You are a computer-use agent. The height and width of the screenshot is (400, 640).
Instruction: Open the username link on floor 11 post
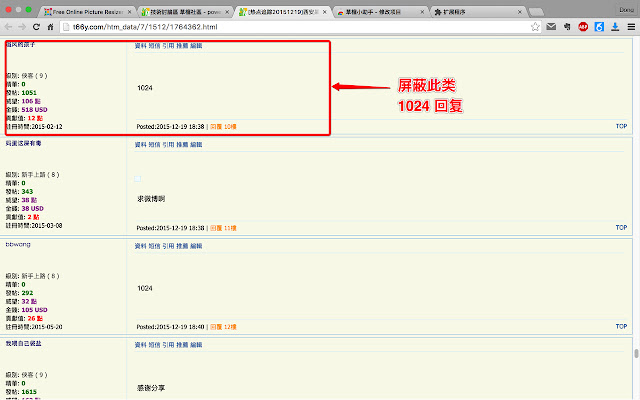(x=23, y=143)
